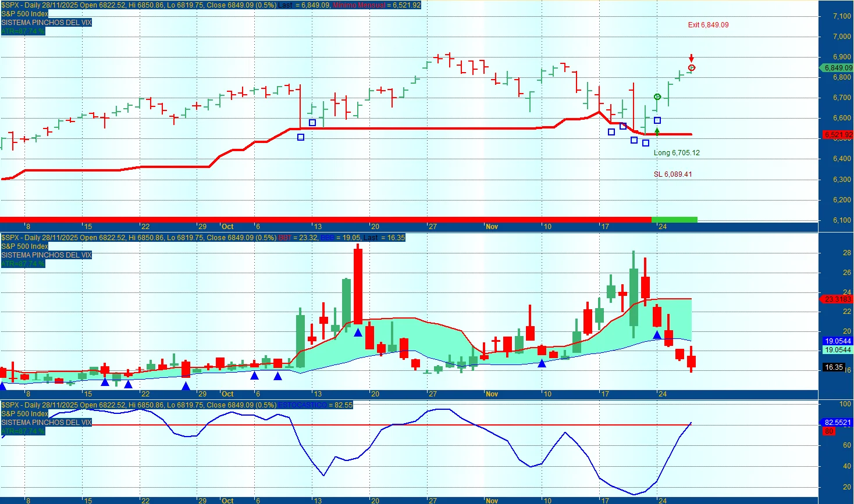Click the red exit arrow above the last bar
This screenshot has height=504, width=854.
(691, 58)
